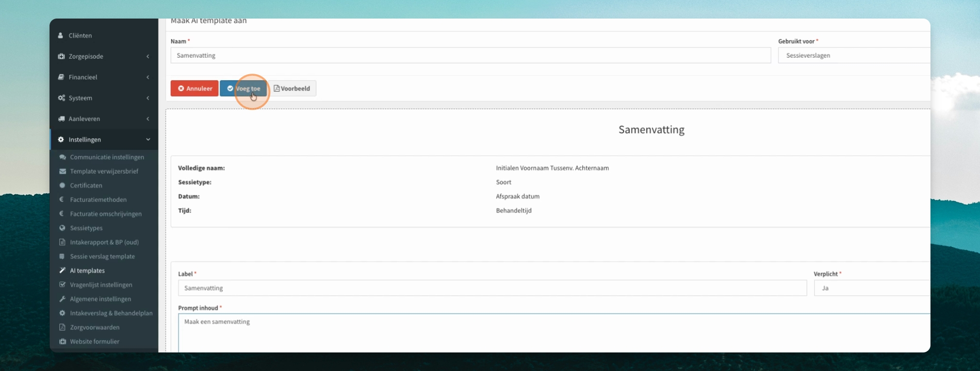Collapse the Instellingen section chevron
The image size is (980, 371).
(148, 140)
